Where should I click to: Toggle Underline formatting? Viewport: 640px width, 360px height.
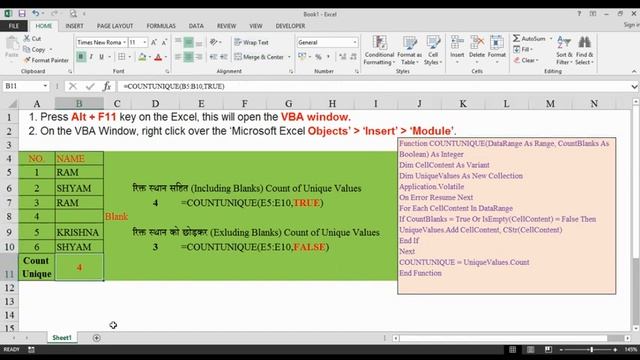(x=101, y=57)
